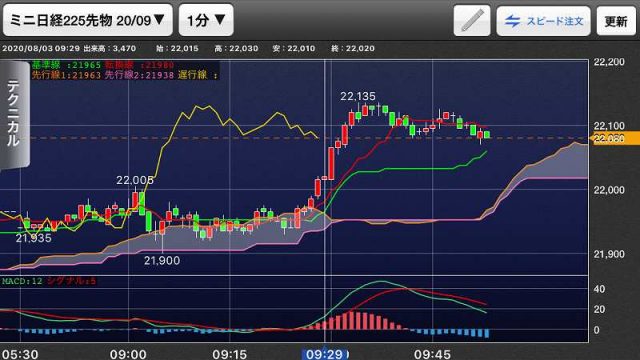Tap the pencil drawing tool icon
This screenshot has height=360, width=640.
point(472,21)
